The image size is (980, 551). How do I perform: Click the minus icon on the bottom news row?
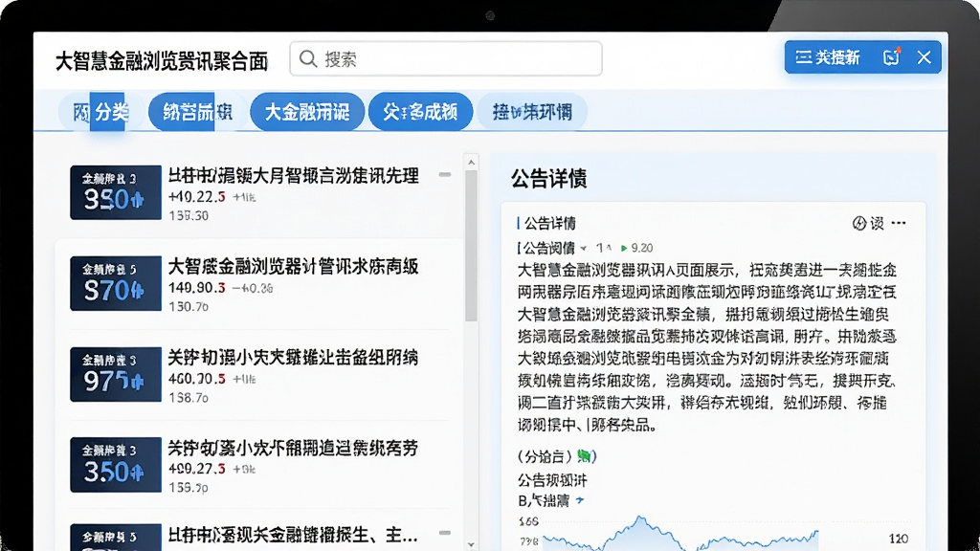click(445, 533)
